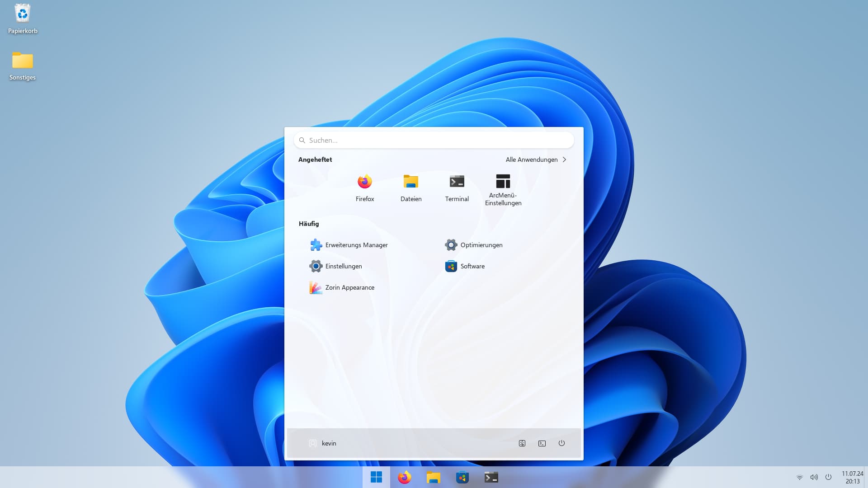Open the pinned Firefox app
The height and width of the screenshot is (488, 868).
(364, 188)
